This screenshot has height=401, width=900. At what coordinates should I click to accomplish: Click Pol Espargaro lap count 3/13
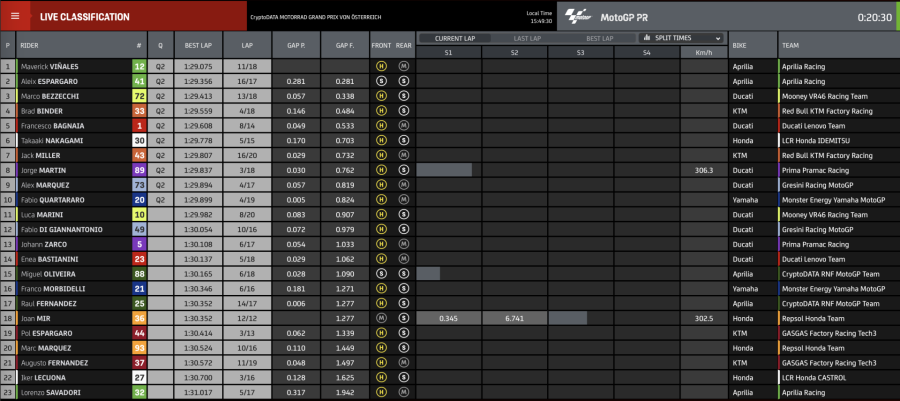[x=247, y=333]
